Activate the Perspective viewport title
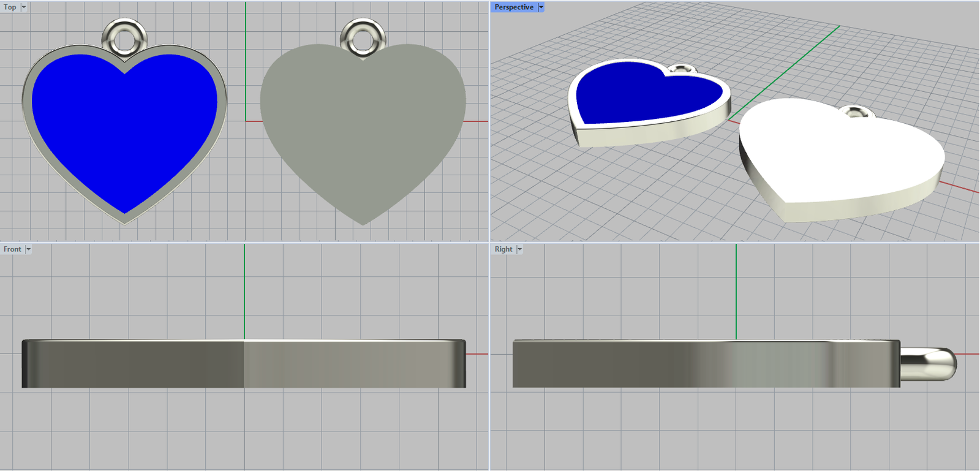Screen dimensions: 980x473 [513, 7]
